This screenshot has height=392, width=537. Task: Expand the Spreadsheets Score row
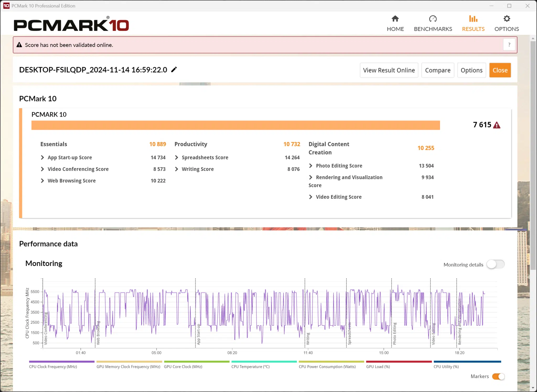coord(176,157)
